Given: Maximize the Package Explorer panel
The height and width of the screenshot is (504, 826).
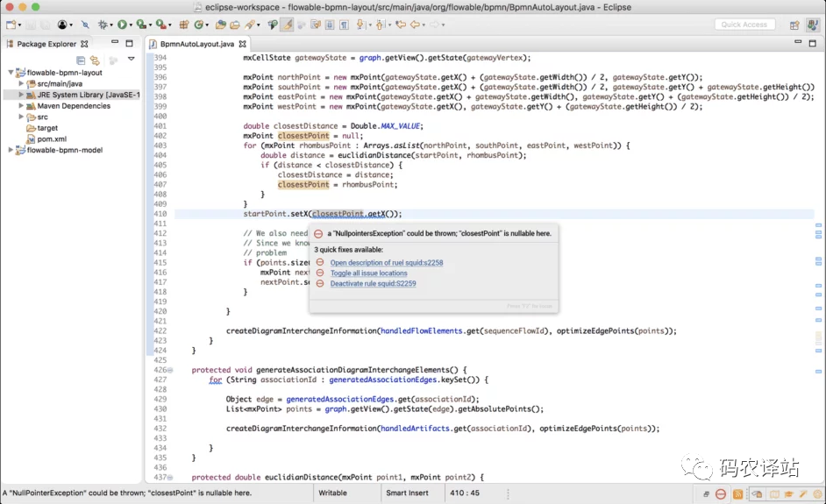Looking at the screenshot, I should click(x=130, y=43).
